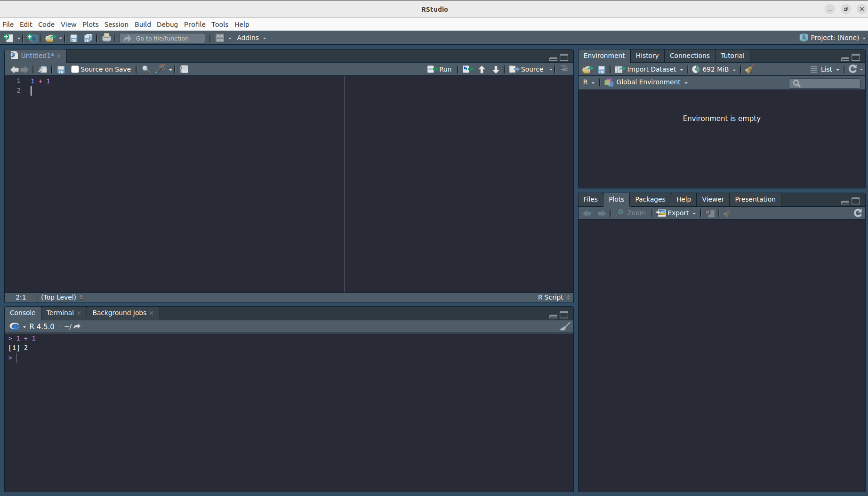Open the Project (None) dropdown
The width and height of the screenshot is (868, 496).
[832, 38]
